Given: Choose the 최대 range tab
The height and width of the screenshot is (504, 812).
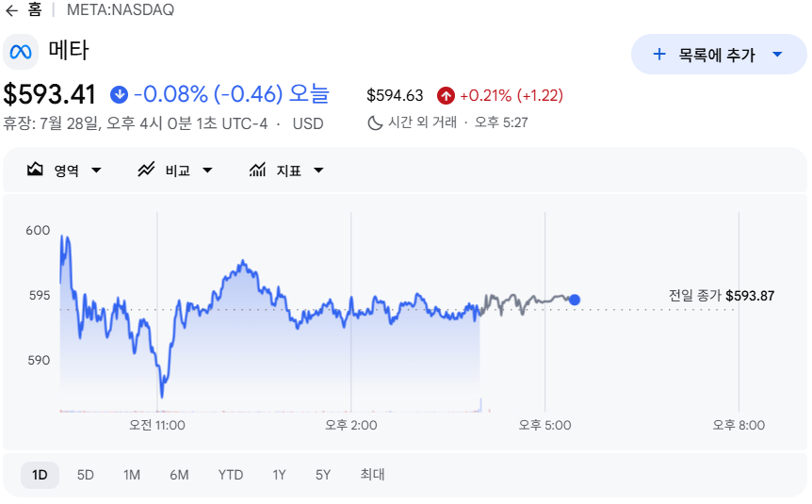Looking at the screenshot, I should (372, 475).
